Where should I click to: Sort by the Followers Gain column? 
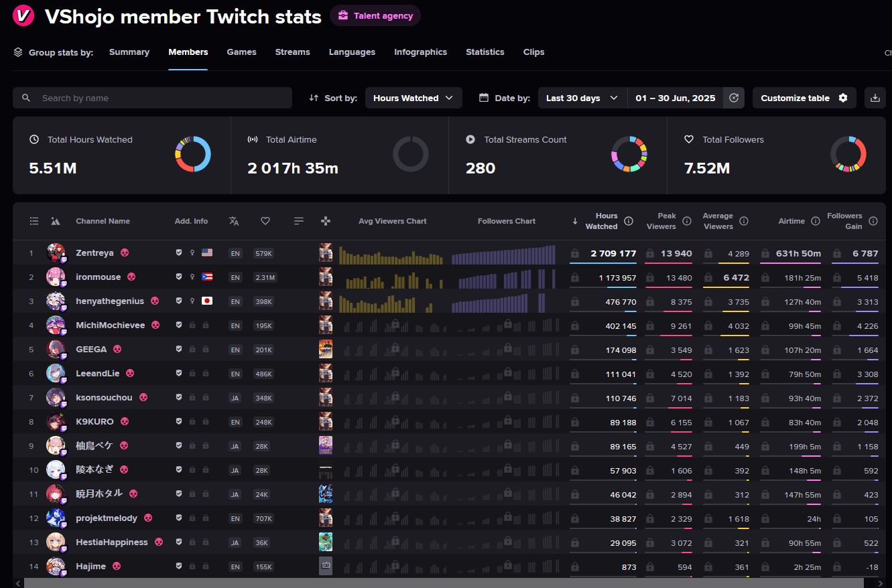(844, 221)
